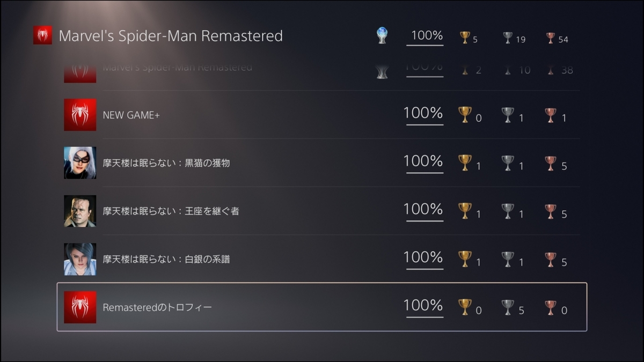Open the NEW GAME+ trophy group
644x362 pixels.
[x=321, y=115]
